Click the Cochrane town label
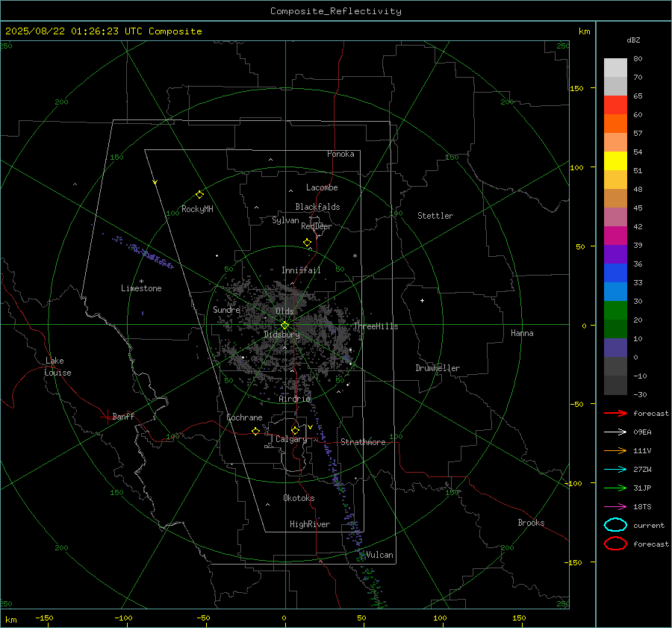 click(244, 417)
